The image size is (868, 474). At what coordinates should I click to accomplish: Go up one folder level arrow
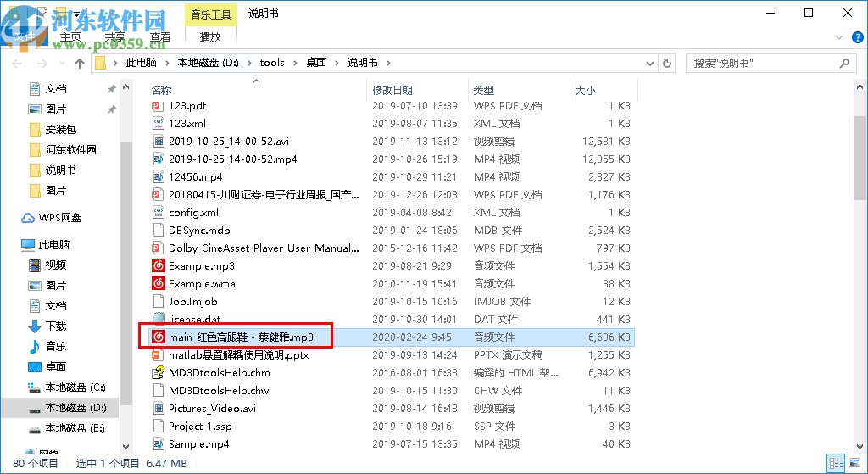click(x=80, y=63)
